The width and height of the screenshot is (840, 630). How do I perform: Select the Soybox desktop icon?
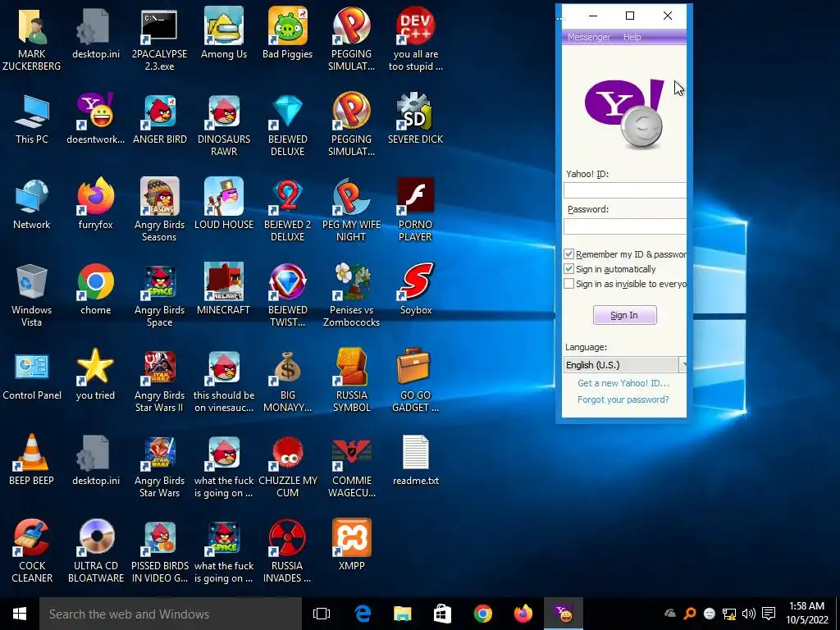[416, 289]
